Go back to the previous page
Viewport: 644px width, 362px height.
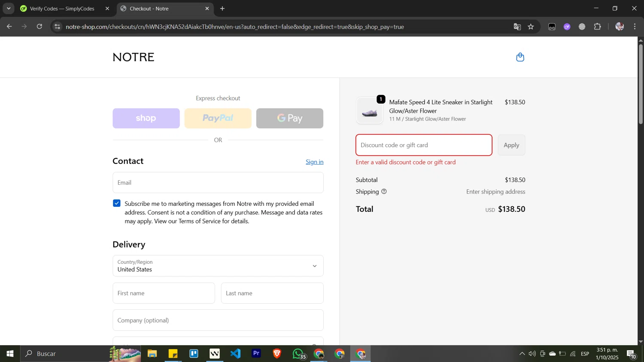click(x=9, y=27)
